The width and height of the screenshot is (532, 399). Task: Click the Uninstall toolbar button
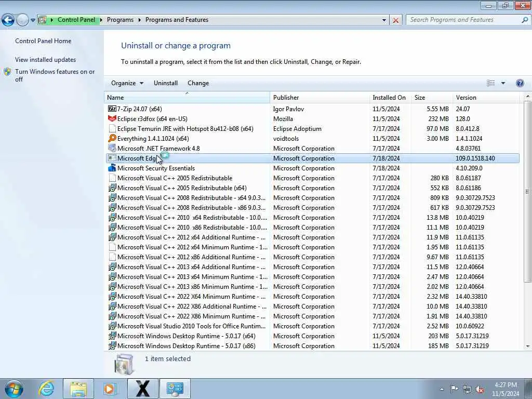click(x=166, y=83)
